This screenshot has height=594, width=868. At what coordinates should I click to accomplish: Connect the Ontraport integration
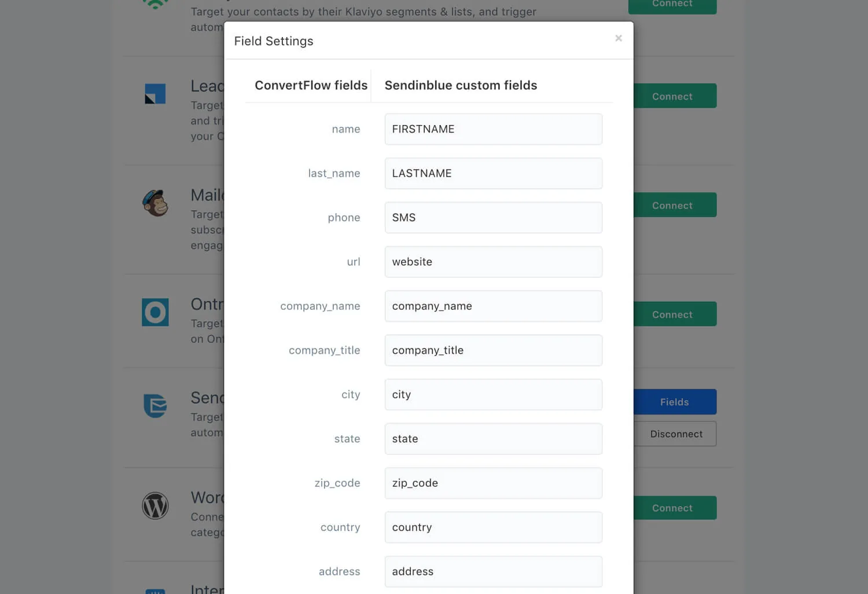675,314
